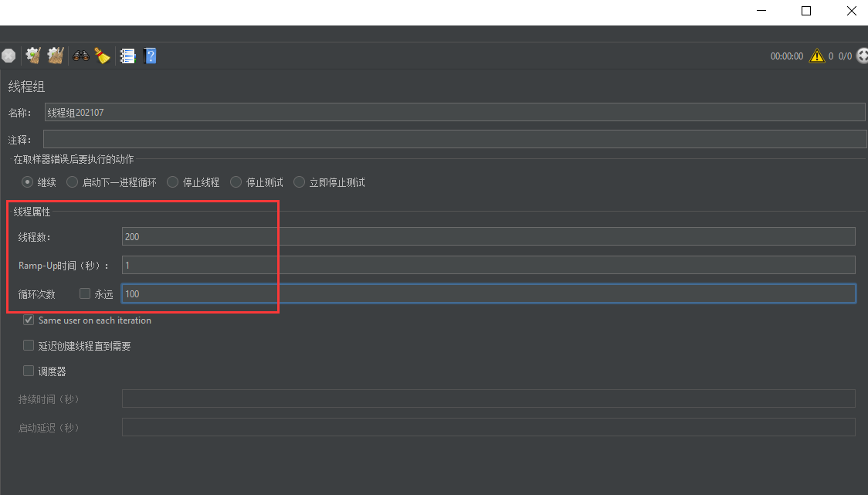Click the 00:00:00 elapsed time readout
Viewport: 868px width, 495px height.
(x=787, y=56)
